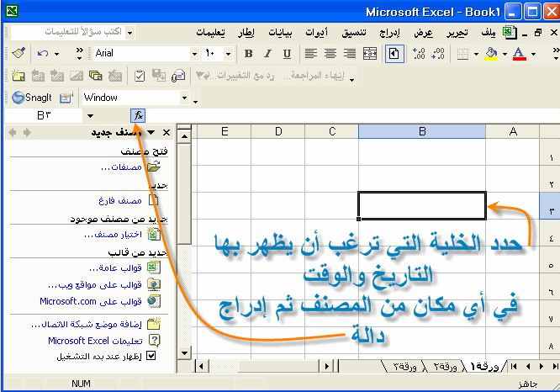560x392 pixels.
Task: Open the تعليمات Microsoft Excel help link
Action: click(95, 341)
